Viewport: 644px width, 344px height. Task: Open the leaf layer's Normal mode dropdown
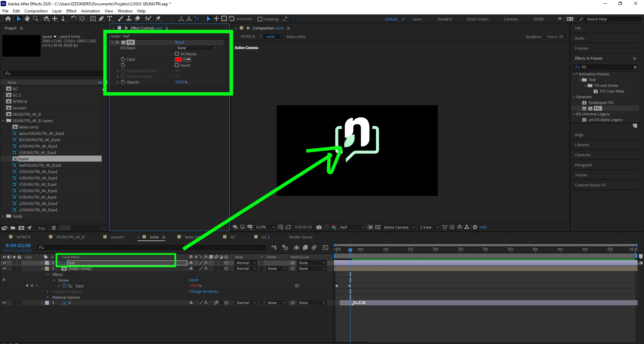246,263
